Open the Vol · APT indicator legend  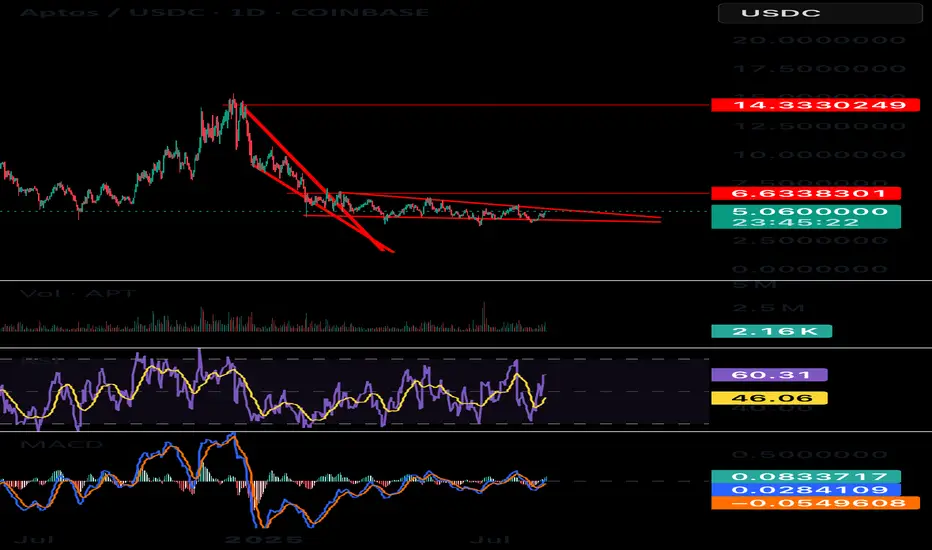78,293
